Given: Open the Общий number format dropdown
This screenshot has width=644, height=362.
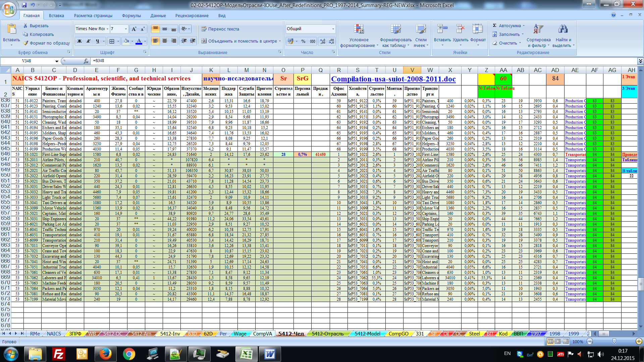Looking at the screenshot, I should point(333,29).
